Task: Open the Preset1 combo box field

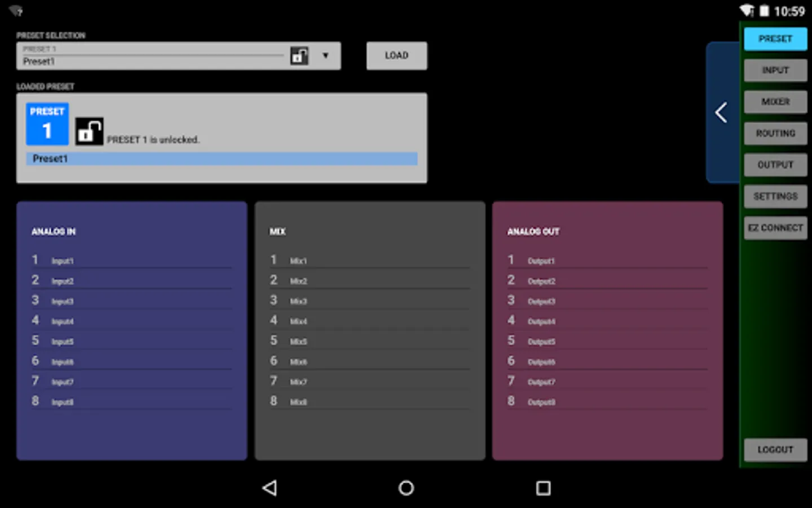Action: point(178,55)
